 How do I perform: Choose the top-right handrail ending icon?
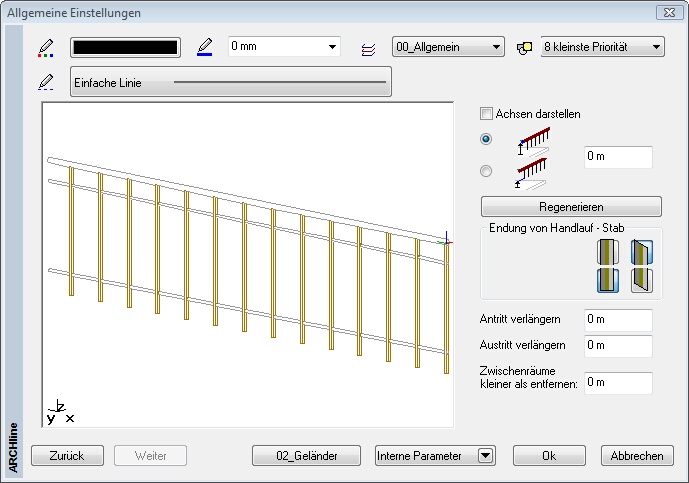coord(642,252)
